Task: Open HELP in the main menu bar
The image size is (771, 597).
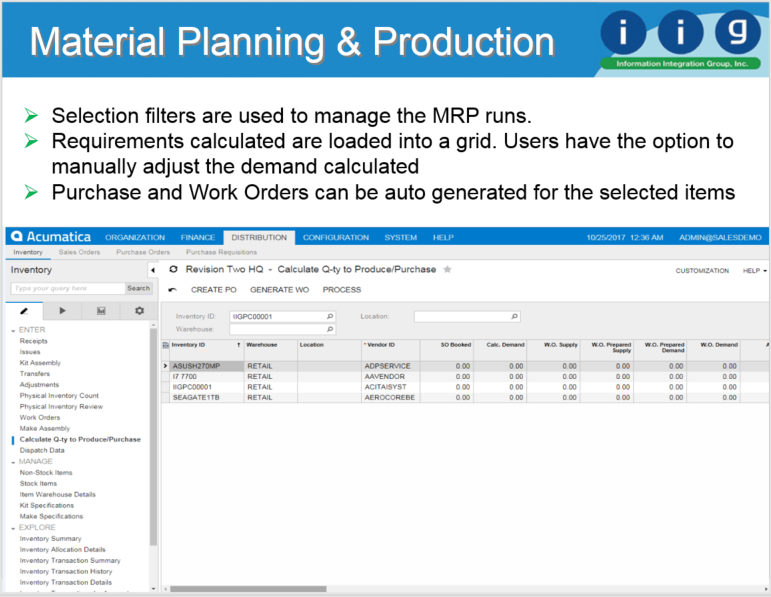Action: click(443, 238)
